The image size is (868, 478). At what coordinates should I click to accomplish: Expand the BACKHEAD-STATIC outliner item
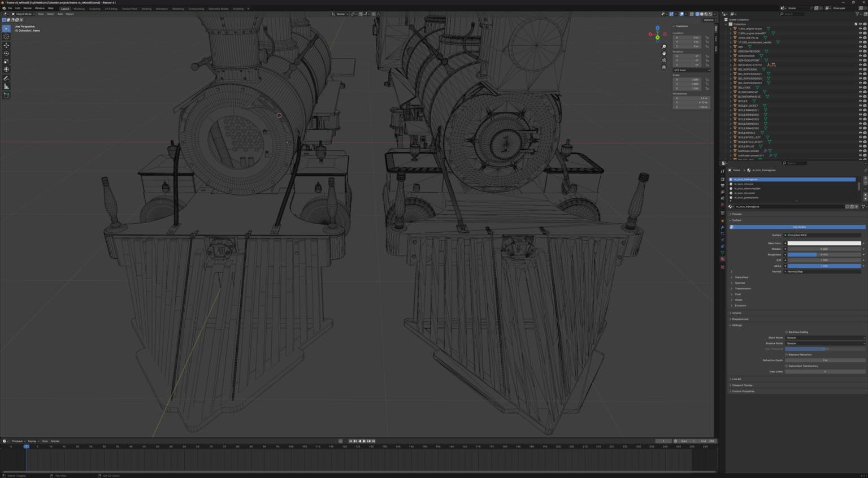click(x=730, y=65)
